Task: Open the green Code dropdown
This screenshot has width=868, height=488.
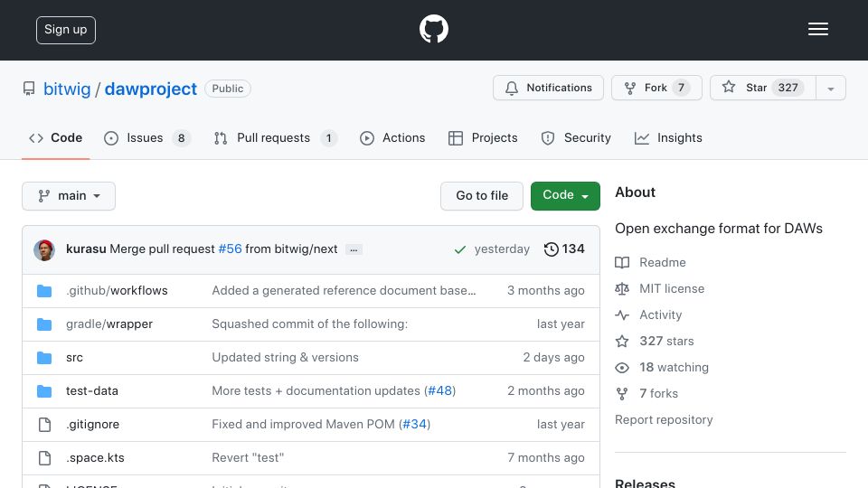Action: 565,196
